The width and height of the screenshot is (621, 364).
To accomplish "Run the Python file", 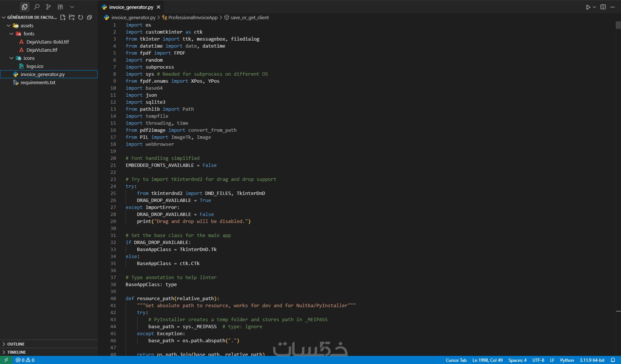I will [588, 7].
